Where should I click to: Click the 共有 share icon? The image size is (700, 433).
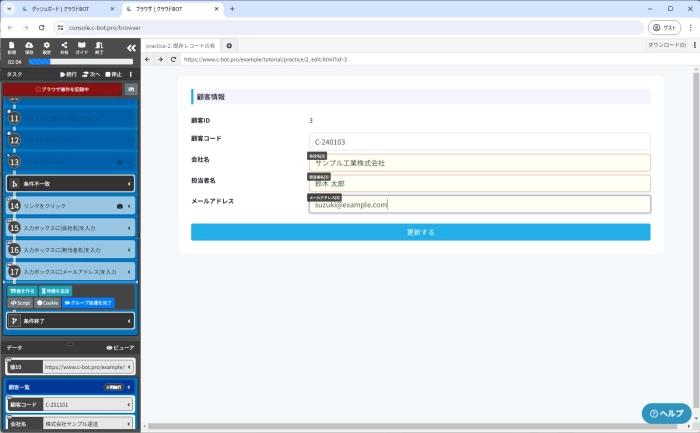point(63,47)
